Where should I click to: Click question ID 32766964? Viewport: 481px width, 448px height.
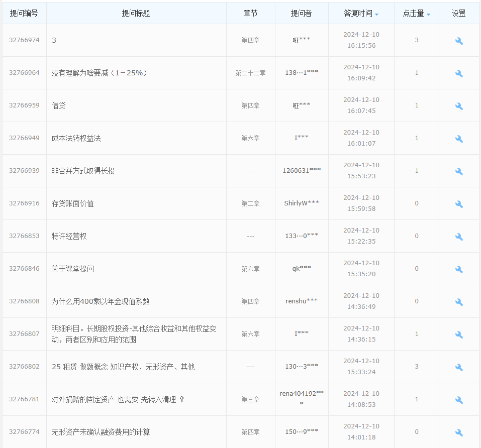(24, 73)
